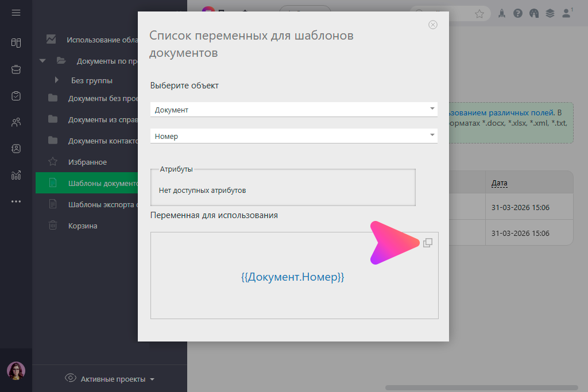Open the contacts badge icon in the left rail
The image size is (588, 392).
[x=16, y=149]
